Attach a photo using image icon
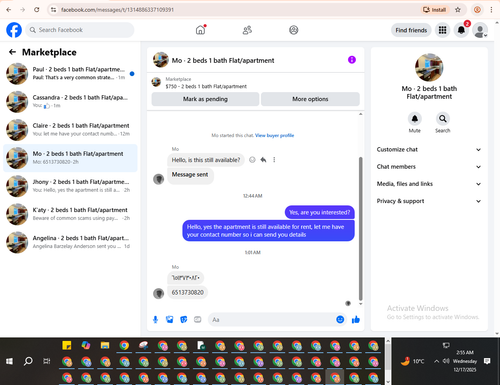Viewport: 500px width, 385px height. pyautogui.click(x=170, y=320)
